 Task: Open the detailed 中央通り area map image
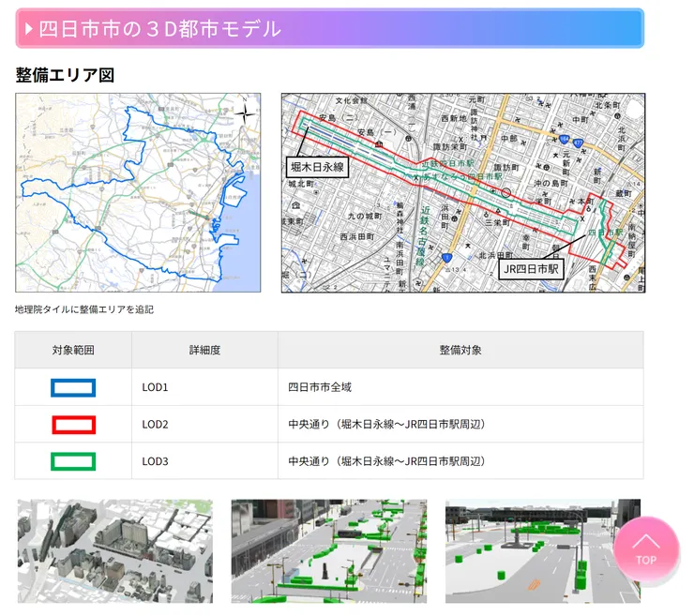point(463,192)
